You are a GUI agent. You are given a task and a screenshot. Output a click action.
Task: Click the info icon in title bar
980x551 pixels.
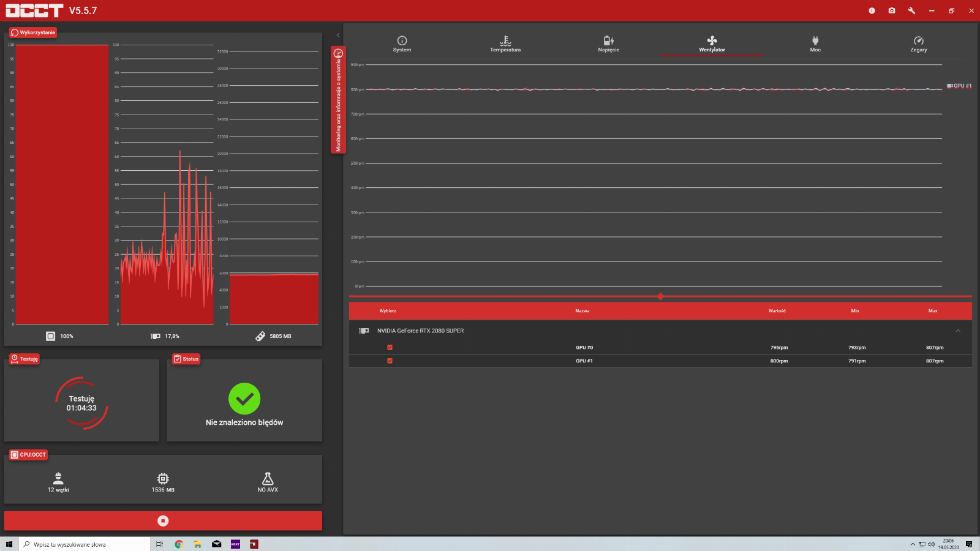coord(872,10)
